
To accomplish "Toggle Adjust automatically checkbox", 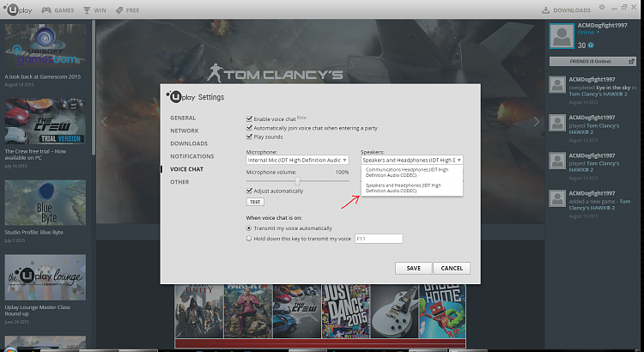I will pyautogui.click(x=249, y=191).
